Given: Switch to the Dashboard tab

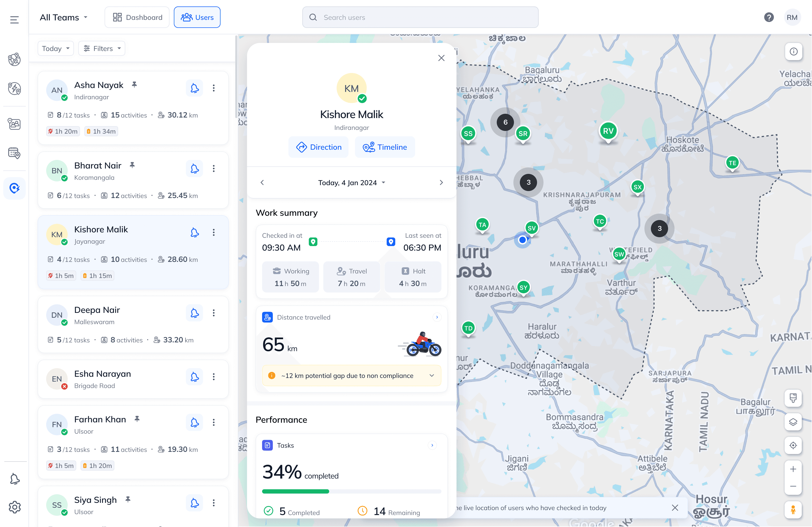Looking at the screenshot, I should [x=137, y=17].
